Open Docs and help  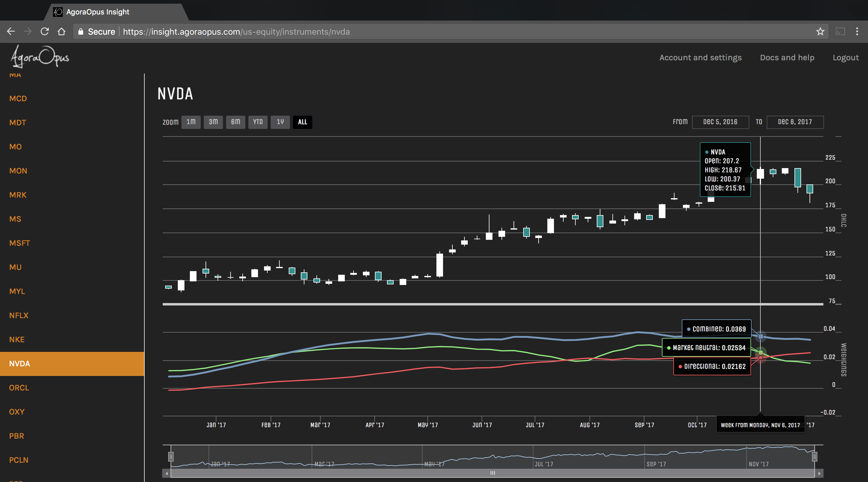787,58
